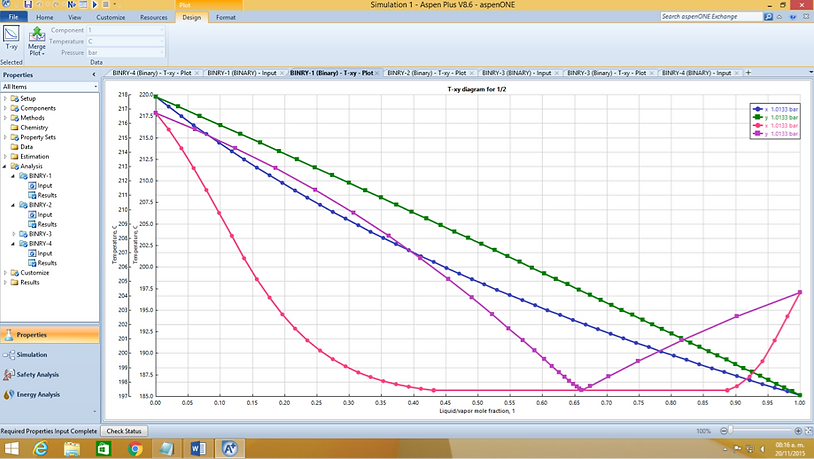Switch to the Customize ribbon tab

pyautogui.click(x=111, y=17)
